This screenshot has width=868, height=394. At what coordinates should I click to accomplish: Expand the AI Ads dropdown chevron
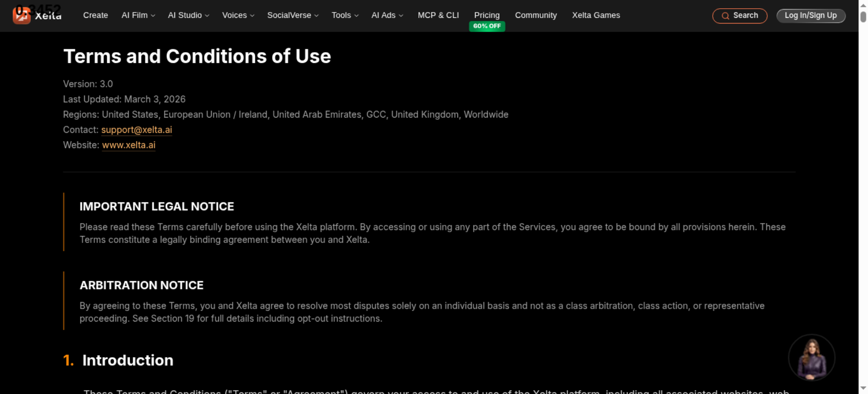401,16
